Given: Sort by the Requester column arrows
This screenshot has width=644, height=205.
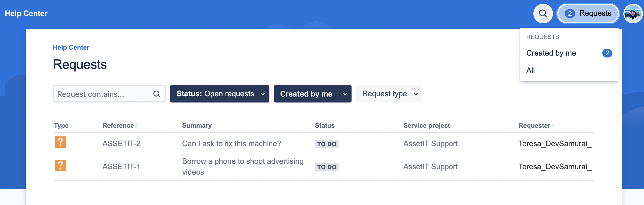Looking at the screenshot, I should [x=553, y=126].
